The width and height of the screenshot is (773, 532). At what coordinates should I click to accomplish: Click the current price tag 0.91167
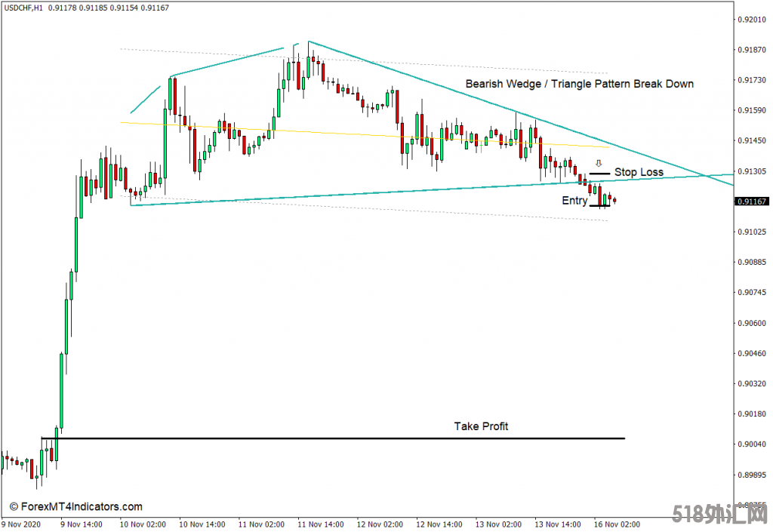[752, 201]
